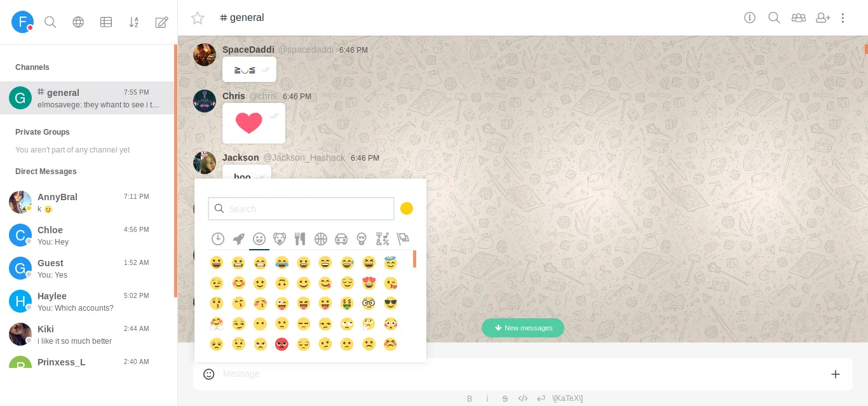Insert the red angry face emoji
The height and width of the screenshot is (406, 868).
pyautogui.click(x=281, y=344)
